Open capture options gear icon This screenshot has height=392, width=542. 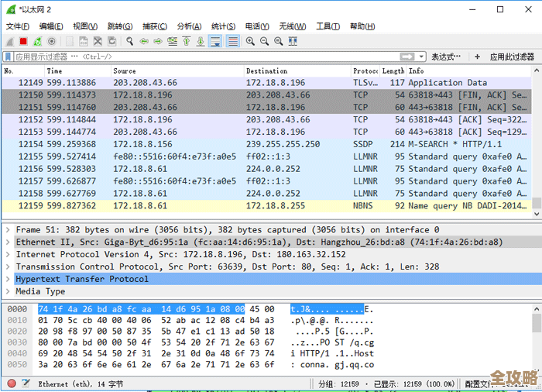pos(52,41)
